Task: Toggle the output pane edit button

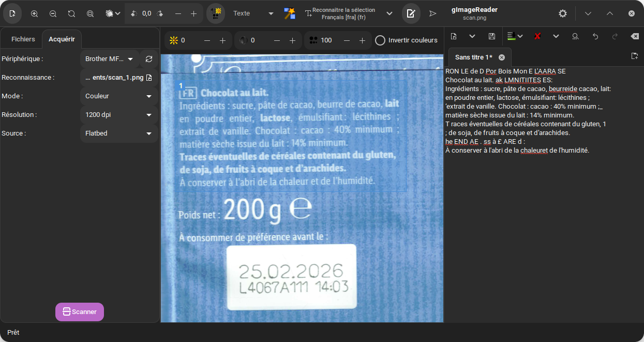Action: 411,13
